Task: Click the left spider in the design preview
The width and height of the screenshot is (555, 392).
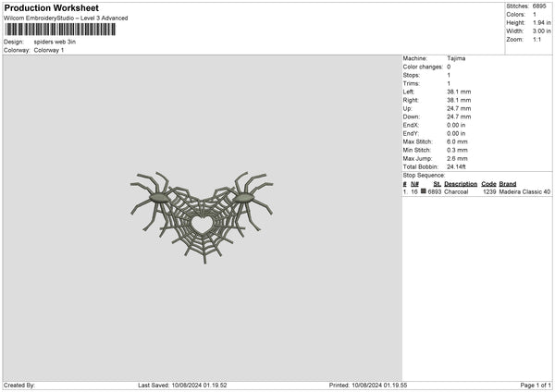Action: coord(157,197)
